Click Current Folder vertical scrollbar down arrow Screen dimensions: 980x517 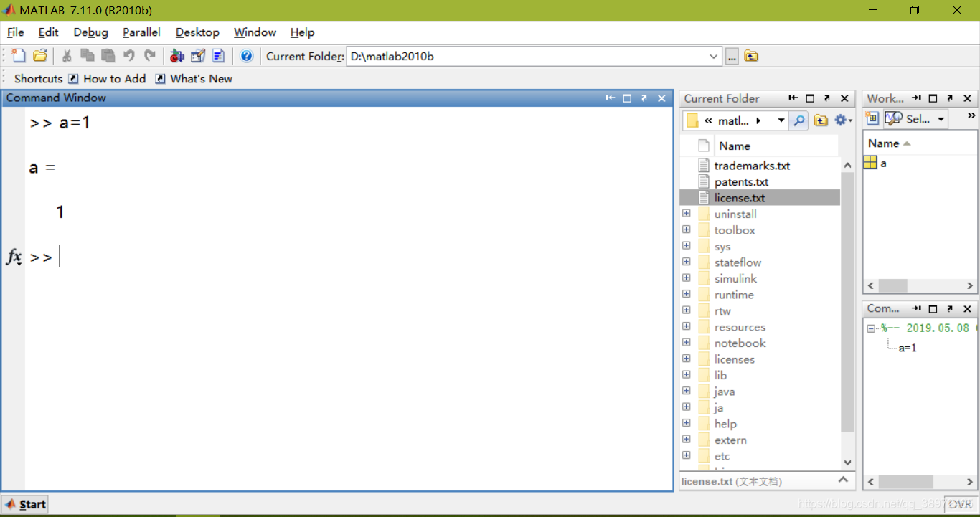[847, 463]
